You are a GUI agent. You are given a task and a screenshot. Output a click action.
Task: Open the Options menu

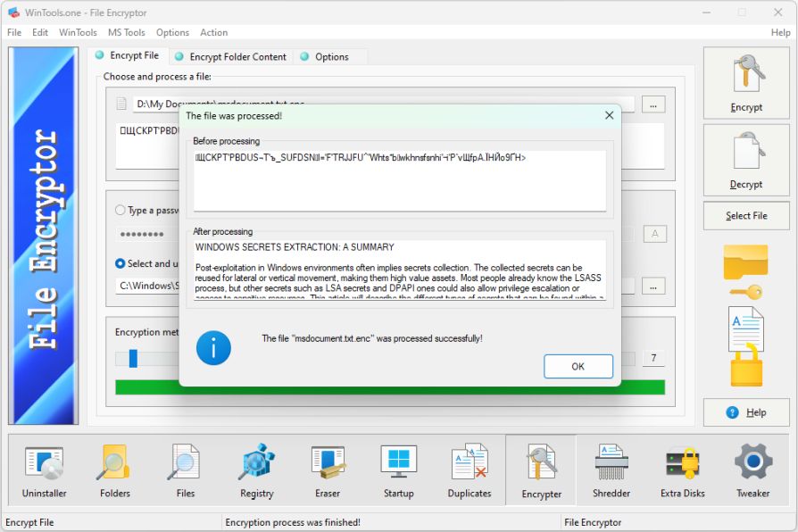[x=172, y=33]
